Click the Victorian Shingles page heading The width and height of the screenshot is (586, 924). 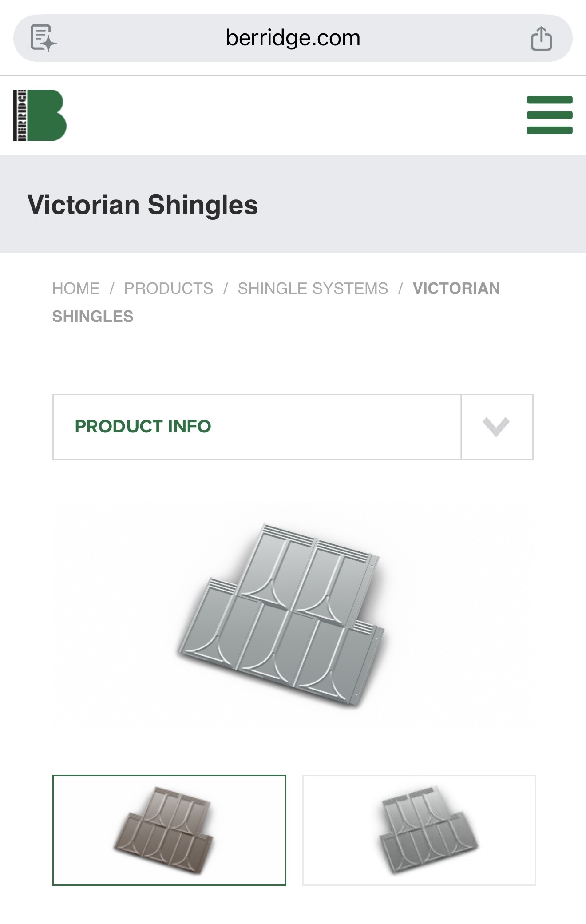[x=143, y=205]
